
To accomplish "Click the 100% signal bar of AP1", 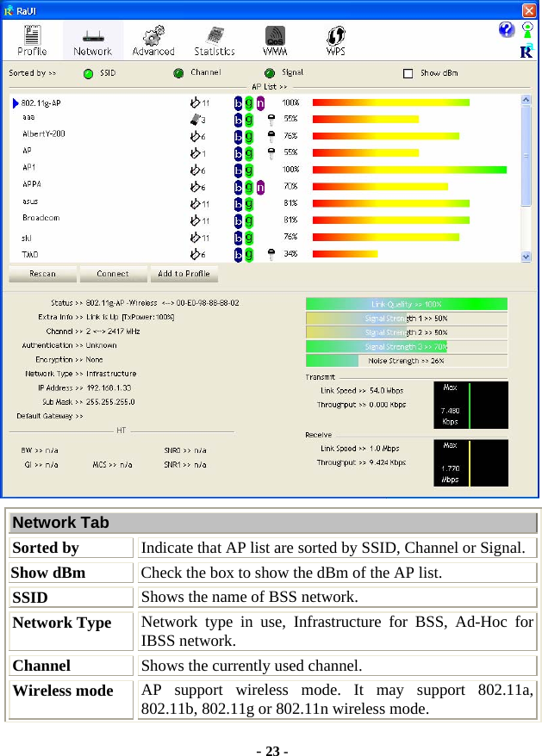I will (410, 170).
